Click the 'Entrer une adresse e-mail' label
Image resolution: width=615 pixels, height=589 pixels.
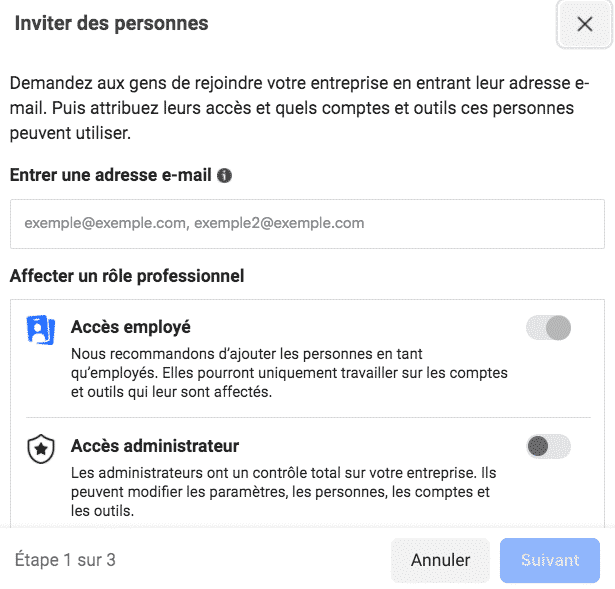click(x=110, y=176)
